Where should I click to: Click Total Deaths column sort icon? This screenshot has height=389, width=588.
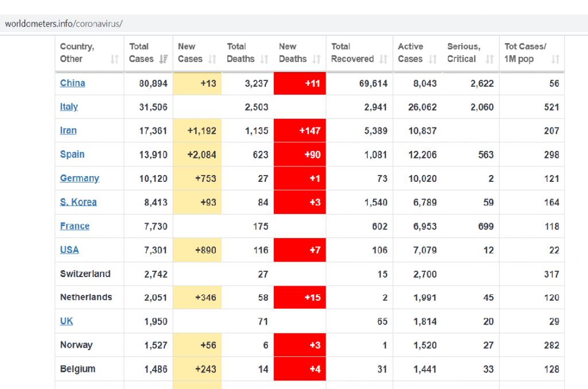pos(264,59)
